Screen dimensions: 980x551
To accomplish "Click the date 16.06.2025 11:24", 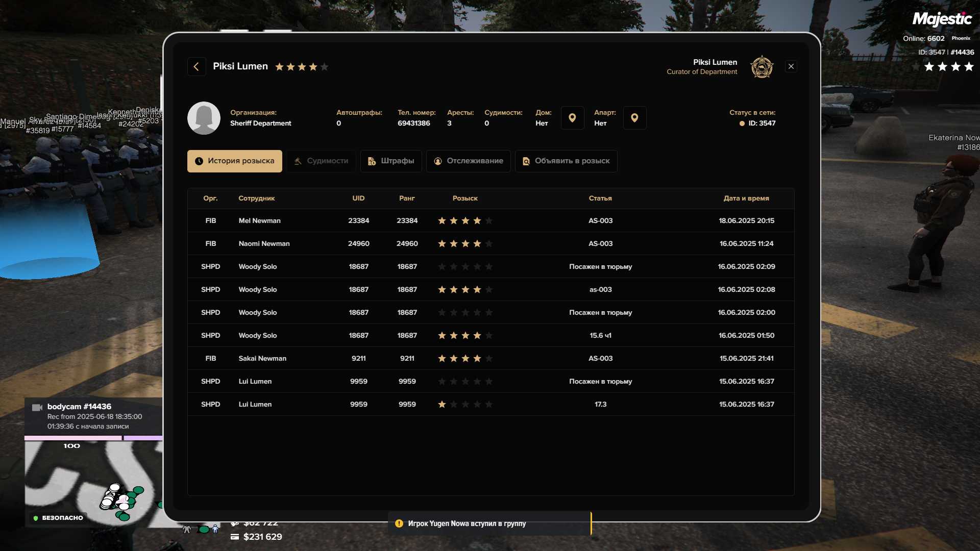I will coord(746,244).
